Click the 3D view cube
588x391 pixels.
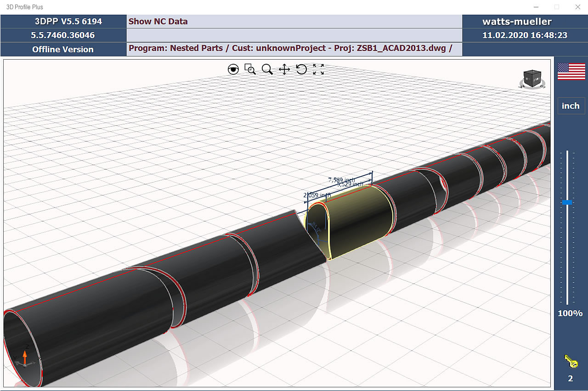tap(533, 78)
